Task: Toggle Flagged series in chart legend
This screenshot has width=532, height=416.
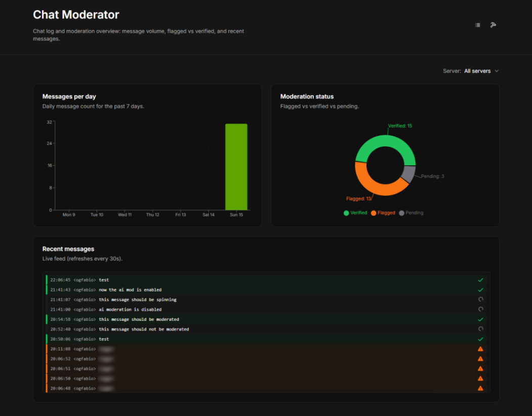Action: click(383, 213)
